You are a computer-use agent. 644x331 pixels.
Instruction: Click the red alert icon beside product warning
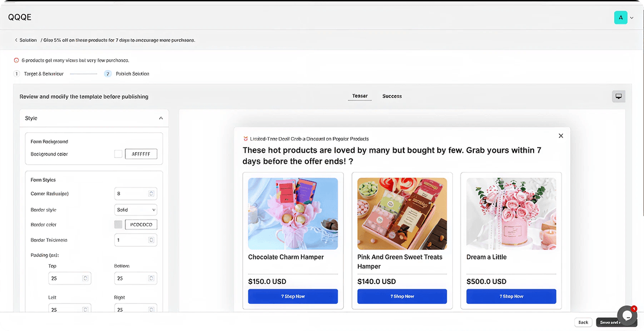16,60
